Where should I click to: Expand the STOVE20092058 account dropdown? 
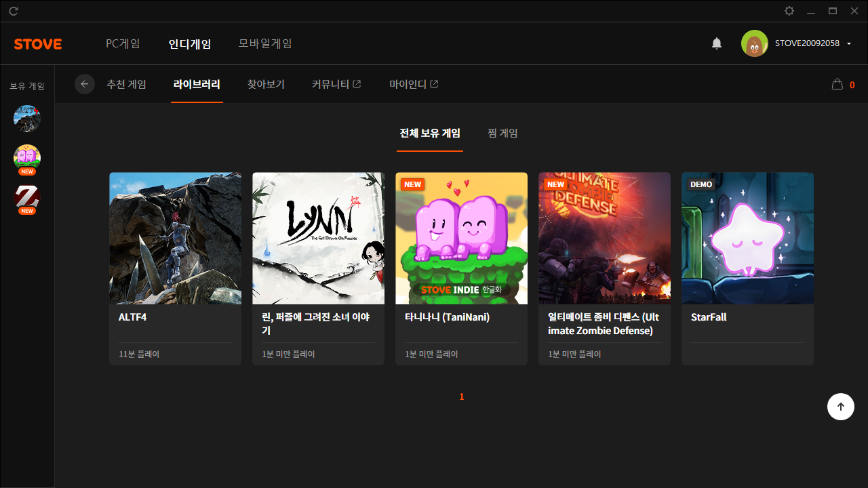click(x=849, y=43)
